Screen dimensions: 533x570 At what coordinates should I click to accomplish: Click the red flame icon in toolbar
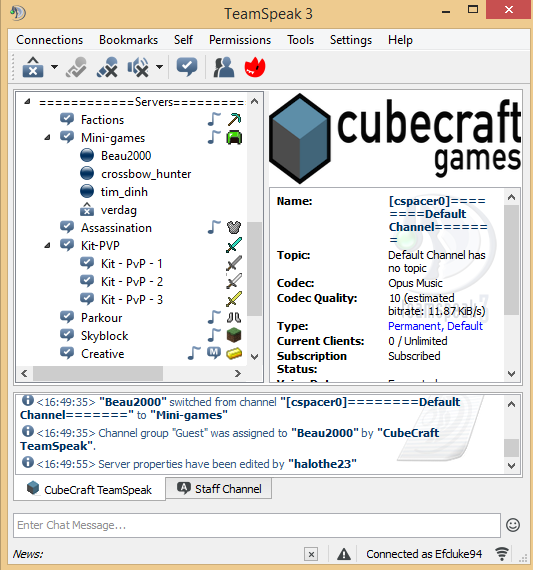point(255,67)
